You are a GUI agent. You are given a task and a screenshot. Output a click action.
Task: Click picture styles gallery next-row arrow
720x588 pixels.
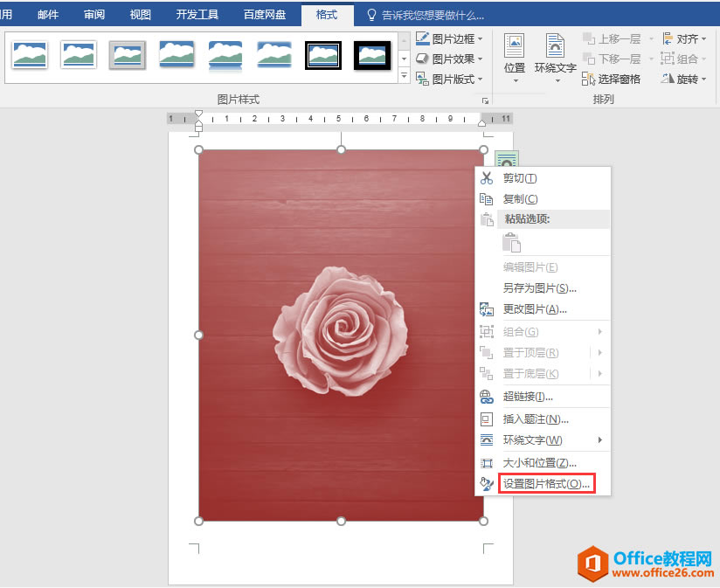click(x=404, y=59)
